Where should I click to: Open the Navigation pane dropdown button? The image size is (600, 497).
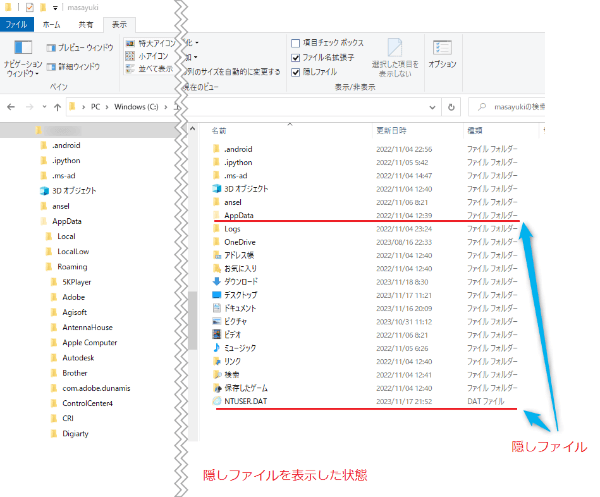[23, 58]
